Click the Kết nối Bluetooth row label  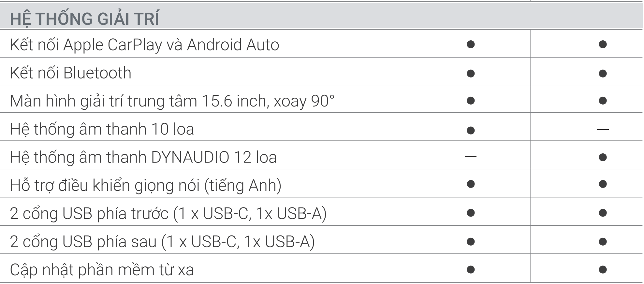click(x=71, y=73)
